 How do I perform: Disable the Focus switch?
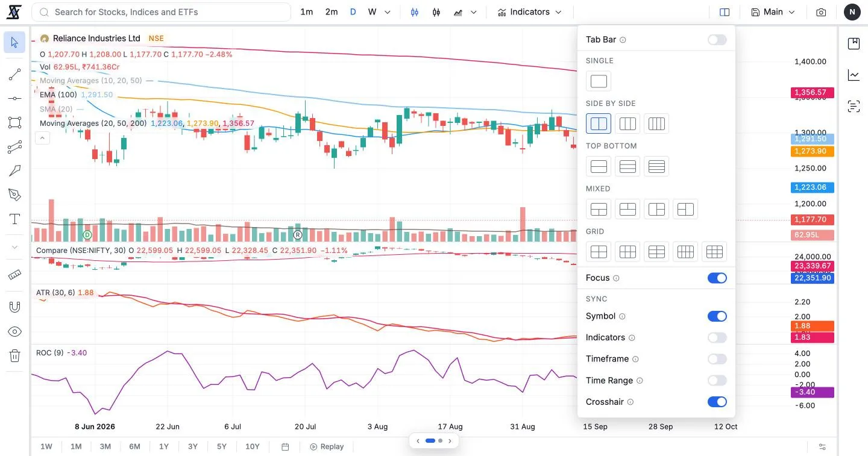(717, 278)
